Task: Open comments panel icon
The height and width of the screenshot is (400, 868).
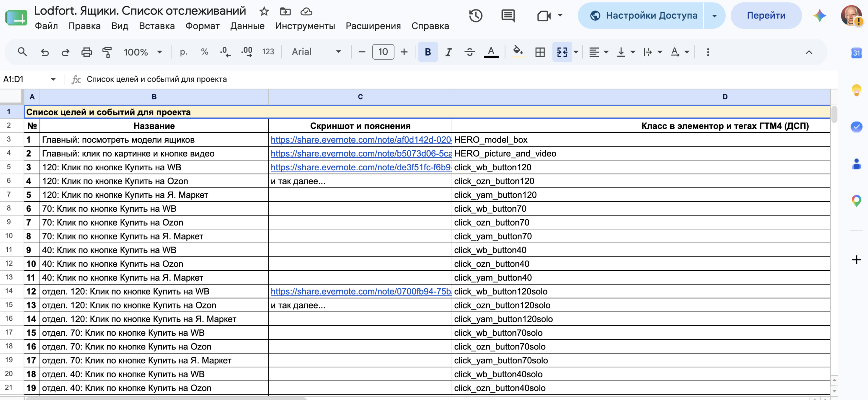Action: point(508,16)
